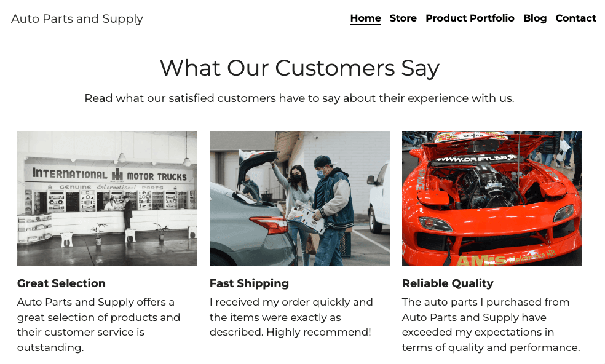Visit the Blog page
605x364 pixels.
[534, 18]
